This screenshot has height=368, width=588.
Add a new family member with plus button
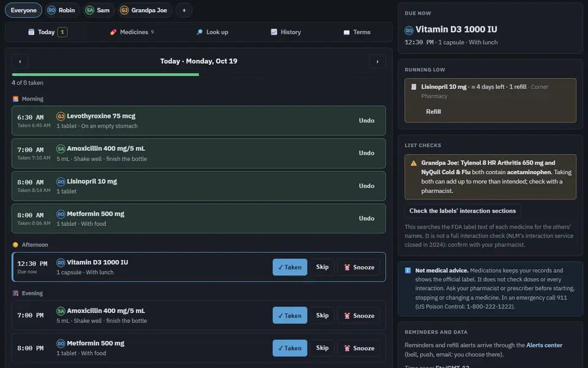[184, 10]
